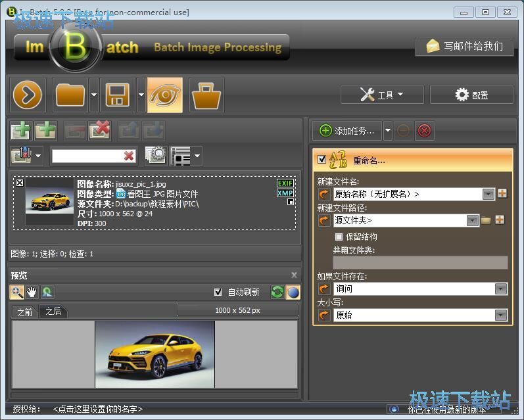This screenshot has width=524, height=420.
Task: Click the floppy disk save icon
Action: (x=117, y=95)
